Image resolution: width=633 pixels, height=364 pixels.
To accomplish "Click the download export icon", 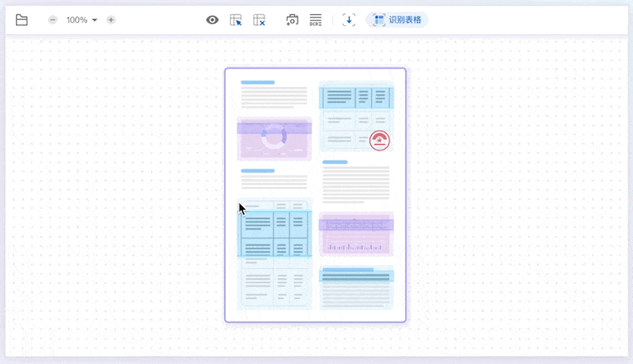I will [x=349, y=20].
